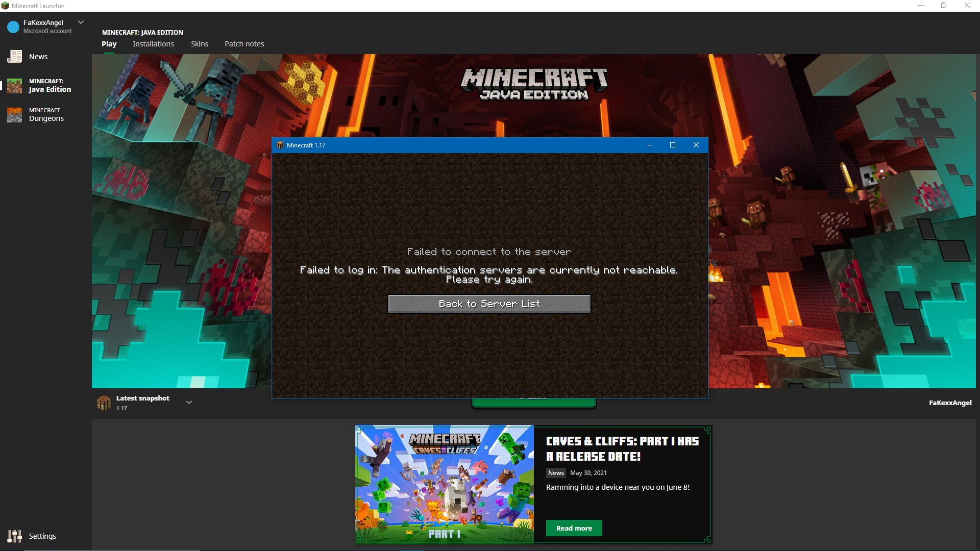This screenshot has height=551, width=980.
Task: Click the green Play button edge
Action: [533, 403]
